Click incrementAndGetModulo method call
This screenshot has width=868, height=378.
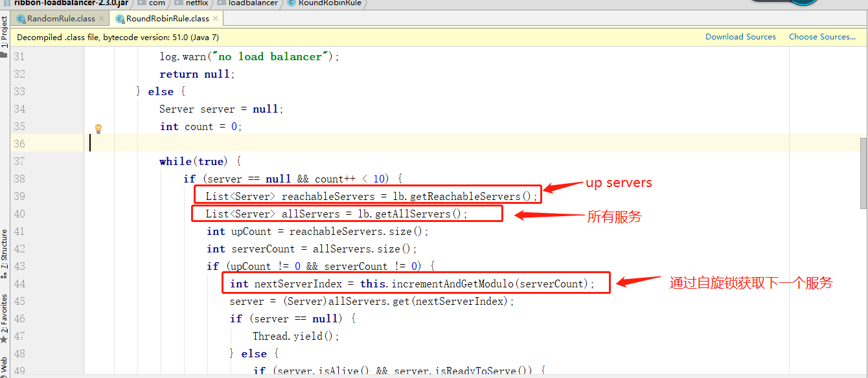[x=490, y=284]
